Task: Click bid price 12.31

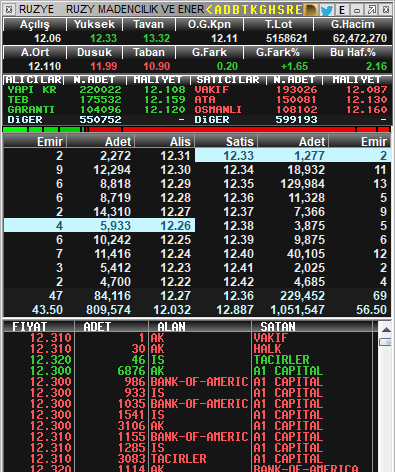Action: (176, 156)
